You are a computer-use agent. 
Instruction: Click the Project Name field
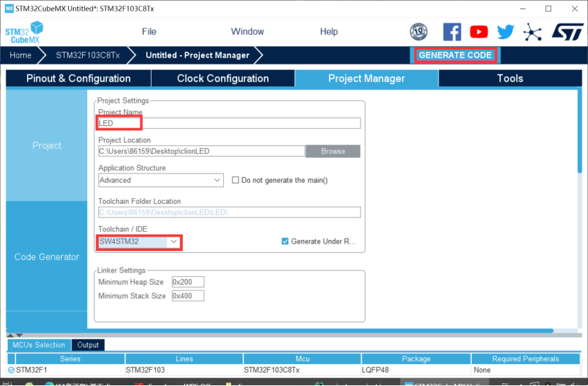(229, 123)
